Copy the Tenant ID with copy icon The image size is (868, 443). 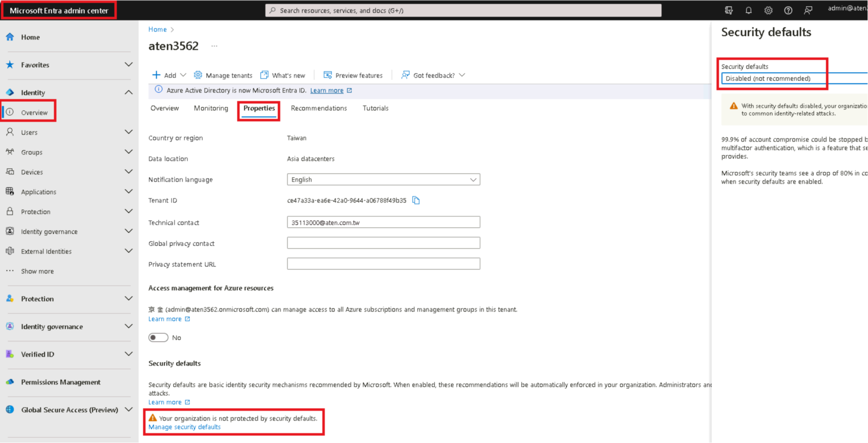tap(416, 201)
